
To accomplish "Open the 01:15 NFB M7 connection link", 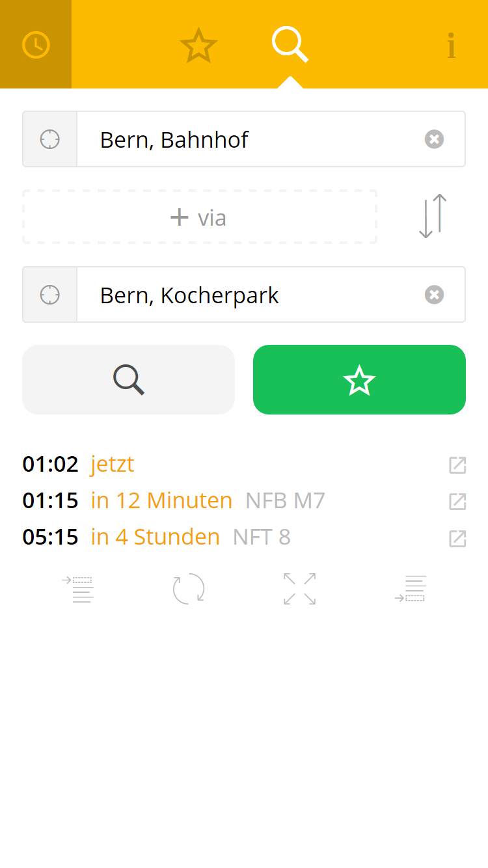I will point(457,502).
